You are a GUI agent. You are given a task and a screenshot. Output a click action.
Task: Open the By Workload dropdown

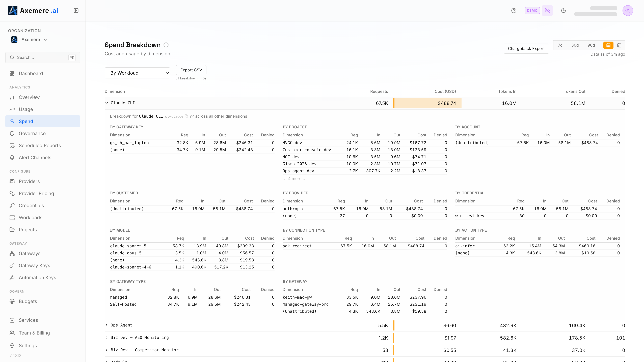click(137, 73)
